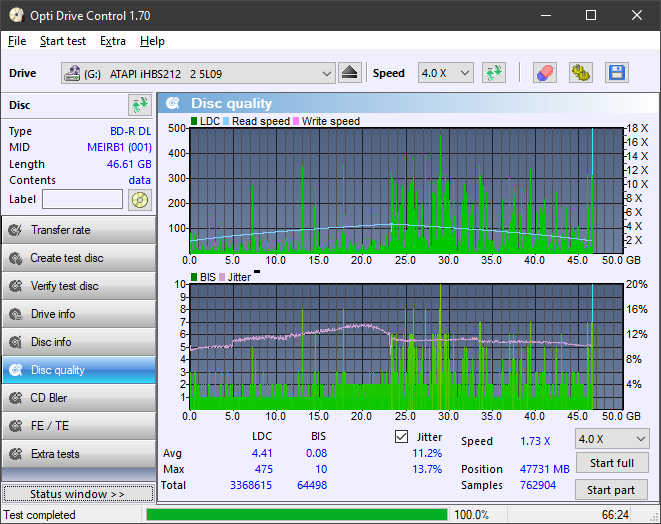Click the disc Label input field
This screenshot has width=661, height=524.
82,200
